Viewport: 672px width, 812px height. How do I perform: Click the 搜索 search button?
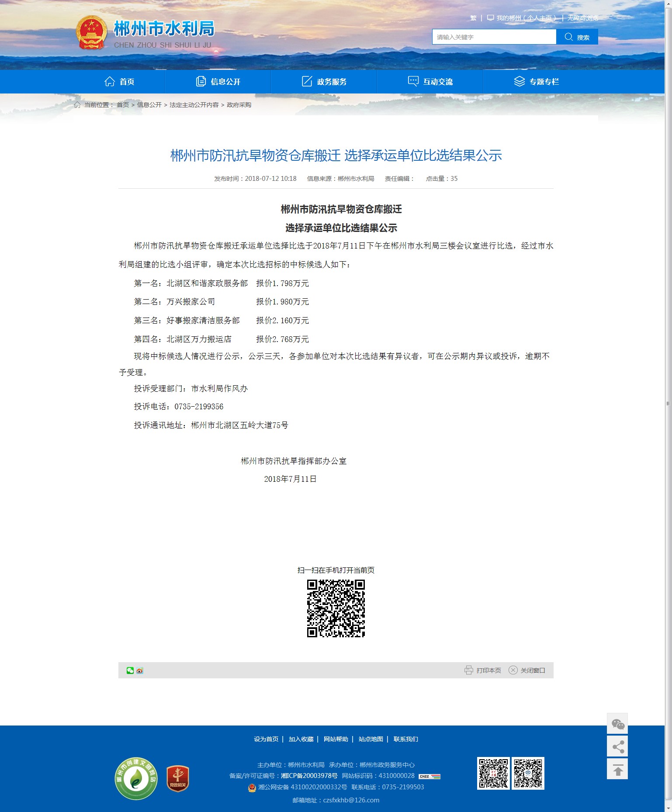click(x=577, y=37)
